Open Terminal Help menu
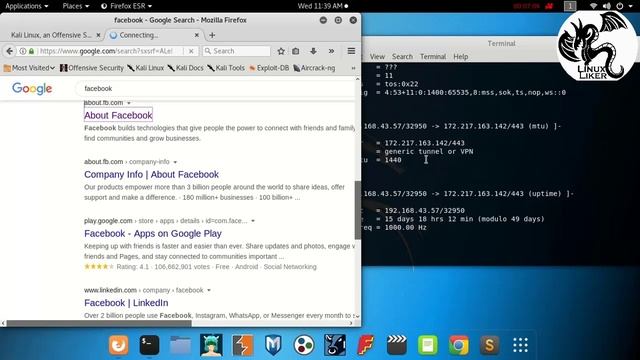 click(460, 57)
